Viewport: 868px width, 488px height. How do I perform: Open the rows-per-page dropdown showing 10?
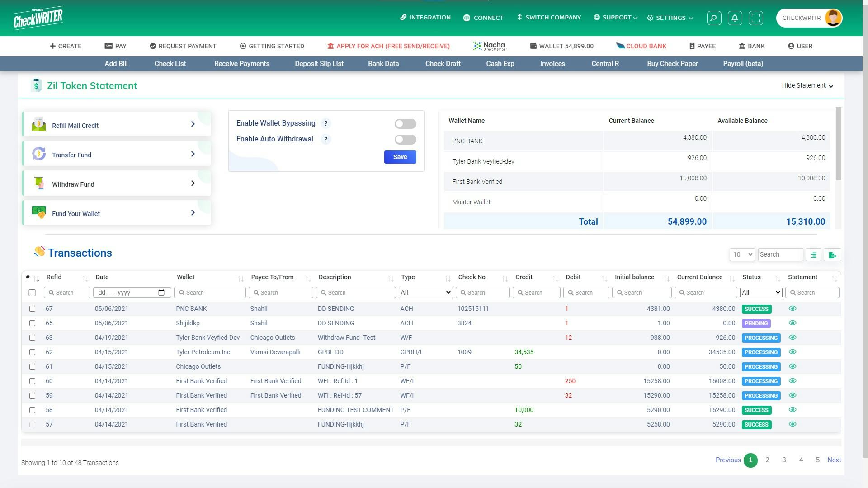click(x=741, y=255)
